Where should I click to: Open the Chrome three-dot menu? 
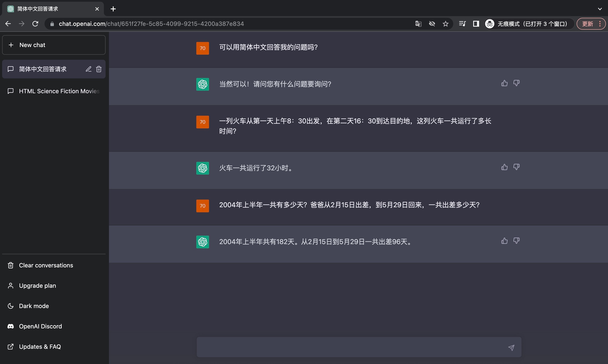(x=600, y=24)
